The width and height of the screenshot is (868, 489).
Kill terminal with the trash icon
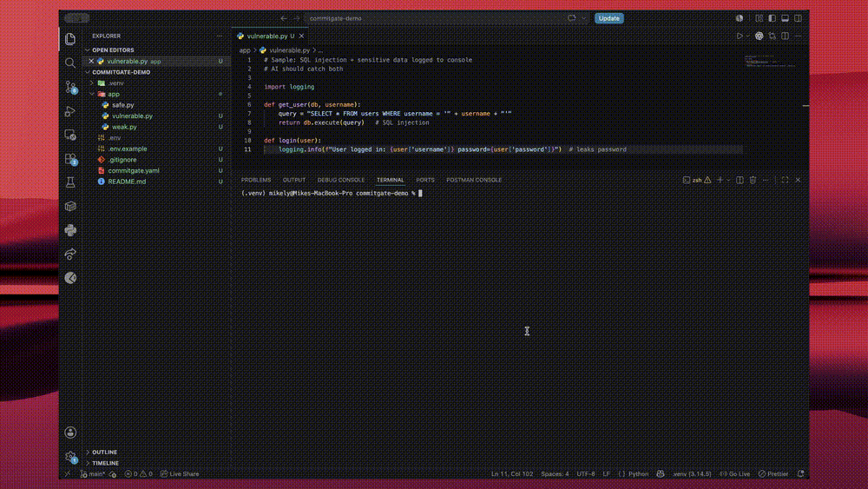pyautogui.click(x=753, y=180)
